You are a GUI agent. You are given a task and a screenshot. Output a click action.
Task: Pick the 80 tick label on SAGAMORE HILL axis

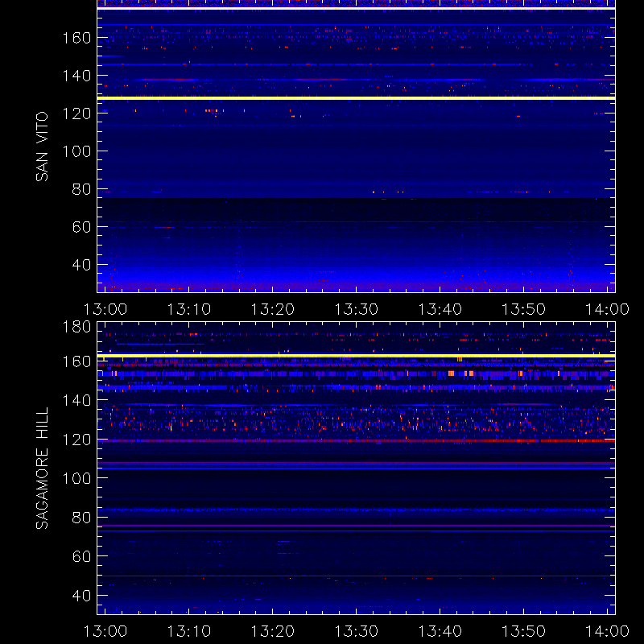(81, 517)
